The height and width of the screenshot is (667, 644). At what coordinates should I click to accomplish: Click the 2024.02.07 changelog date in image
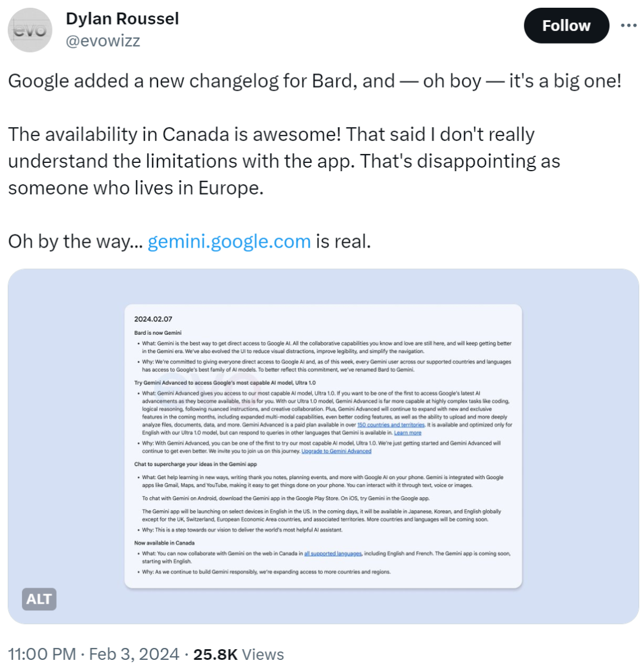coord(153,320)
